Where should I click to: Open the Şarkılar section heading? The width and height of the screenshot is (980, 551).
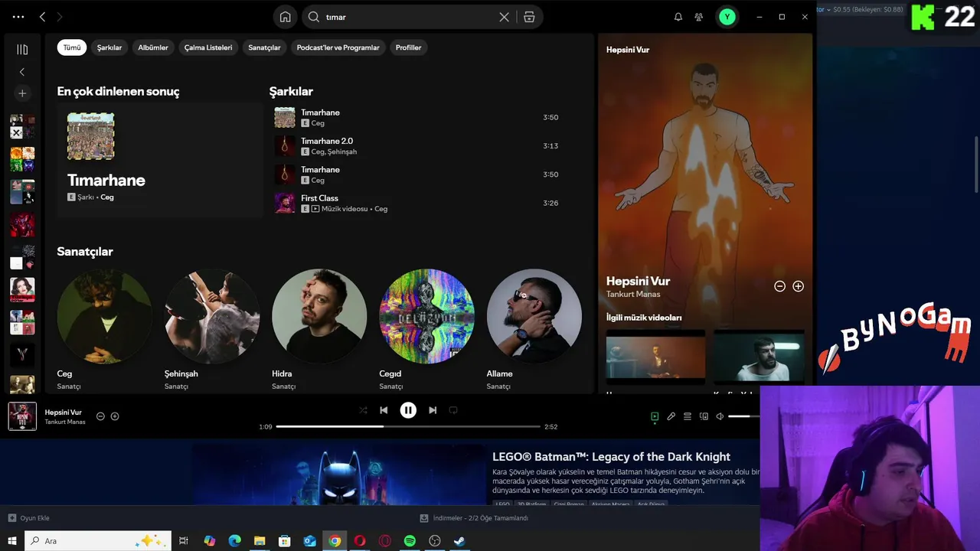291,92
